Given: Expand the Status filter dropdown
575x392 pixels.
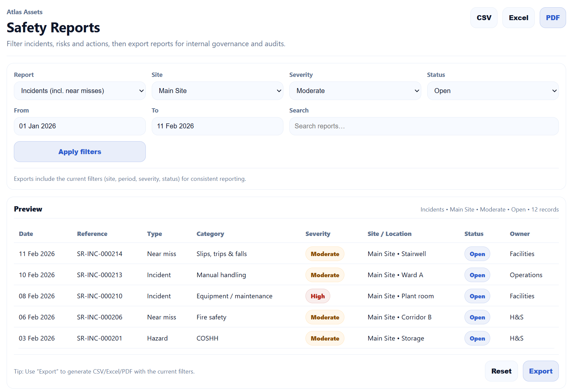Looking at the screenshot, I should [x=493, y=91].
